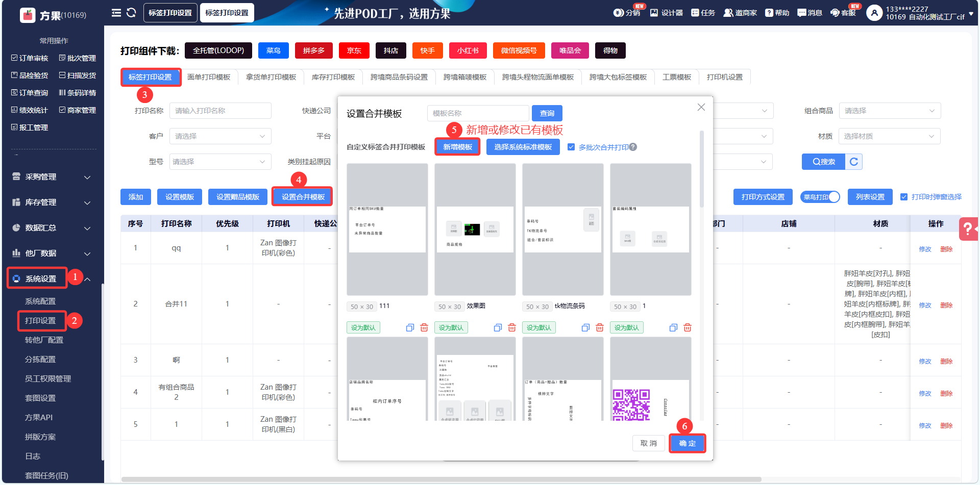Open the red question-mark help float button
Screen dimensions: 980x485
(968, 229)
